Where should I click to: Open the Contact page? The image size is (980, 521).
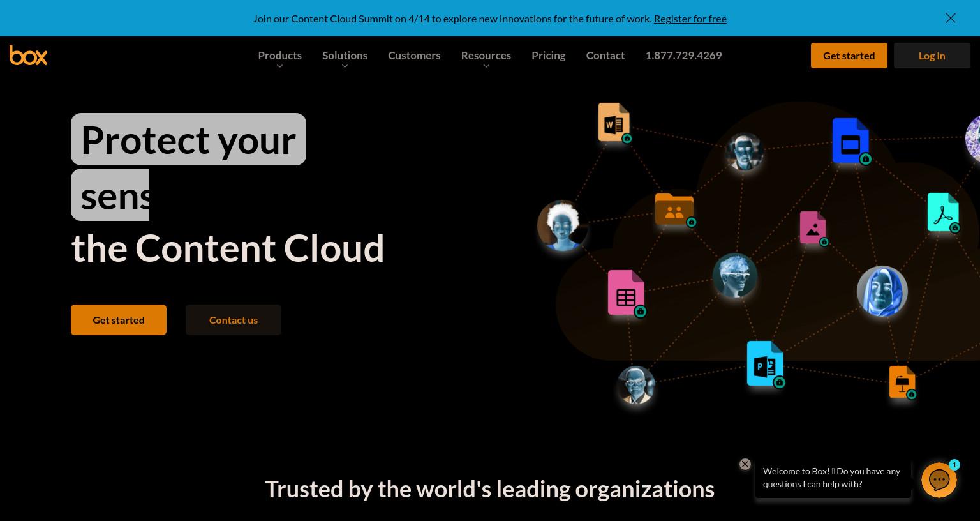coord(605,56)
